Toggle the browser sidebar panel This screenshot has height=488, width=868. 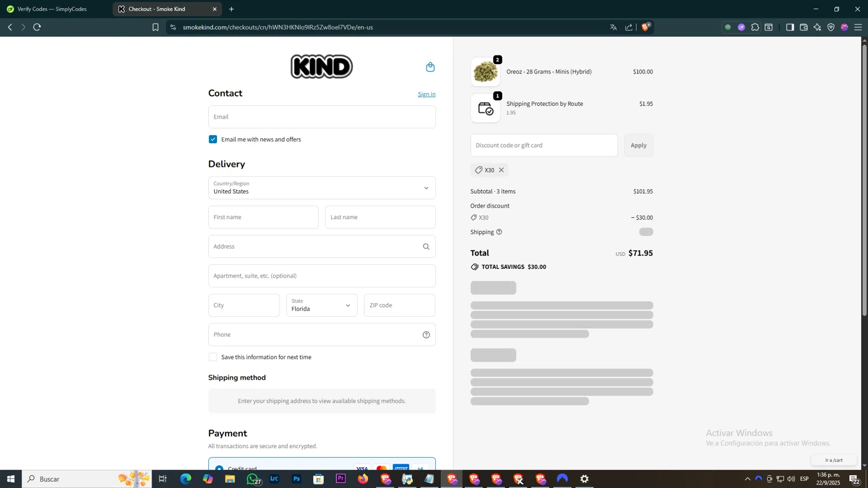tap(790, 27)
